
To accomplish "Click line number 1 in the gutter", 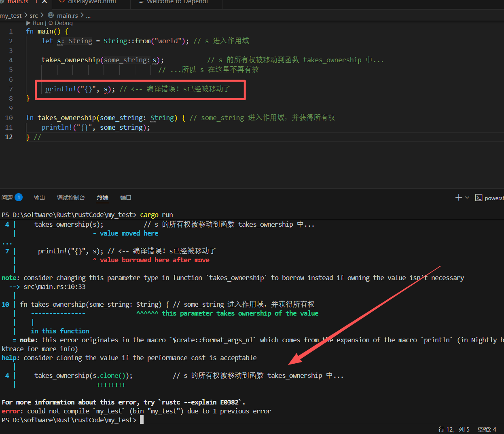I will pyautogui.click(x=11, y=31).
